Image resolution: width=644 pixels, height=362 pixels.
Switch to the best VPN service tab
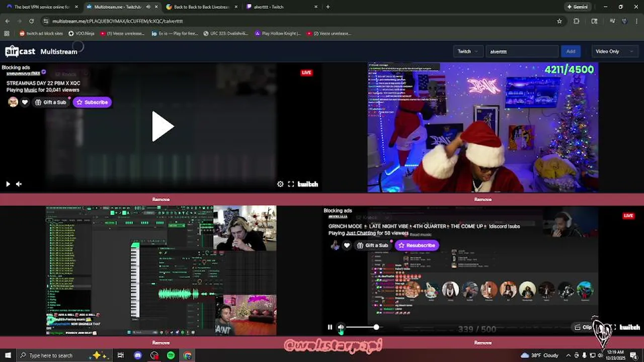(x=42, y=7)
